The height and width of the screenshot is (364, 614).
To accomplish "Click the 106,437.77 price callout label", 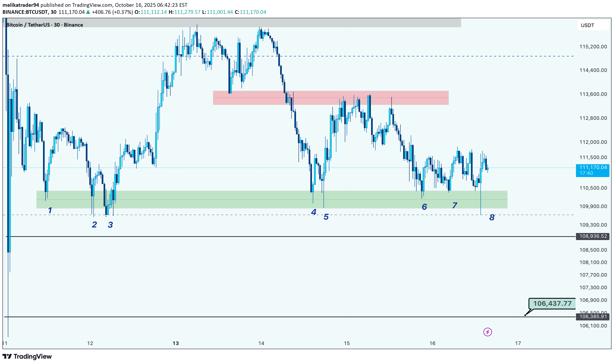I will (x=552, y=303).
